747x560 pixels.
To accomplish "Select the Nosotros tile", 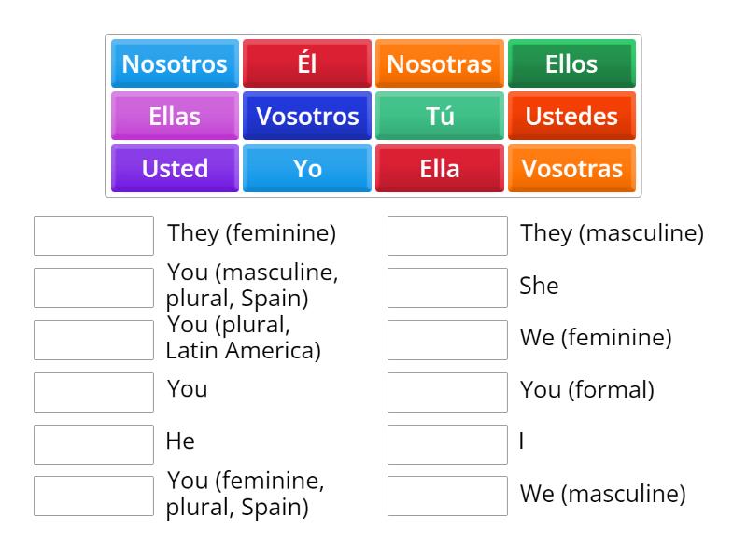I will point(174,63).
